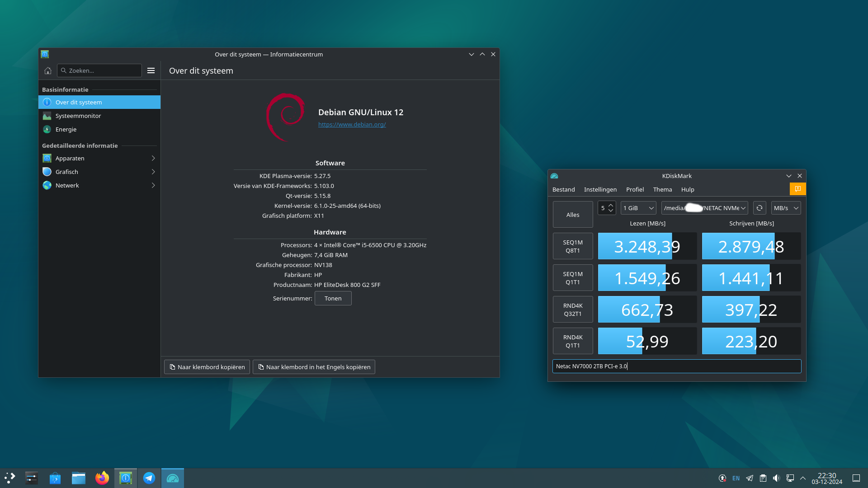This screenshot has width=868, height=488.
Task: Click the Apparaten icon in sidebar
Action: pyautogui.click(x=47, y=158)
